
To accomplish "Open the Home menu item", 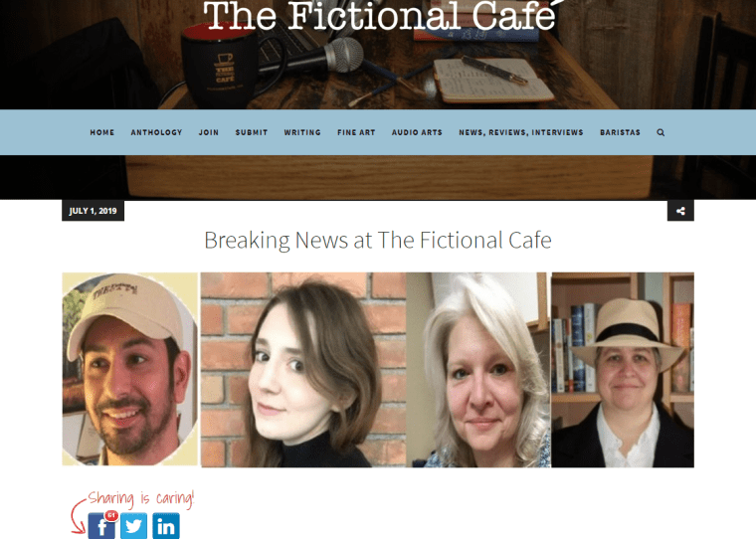I will 102,132.
